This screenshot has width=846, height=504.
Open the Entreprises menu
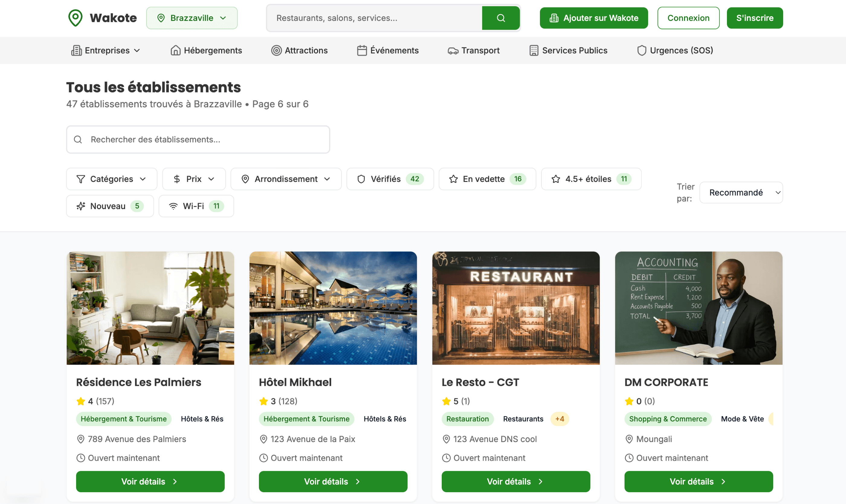(106, 50)
